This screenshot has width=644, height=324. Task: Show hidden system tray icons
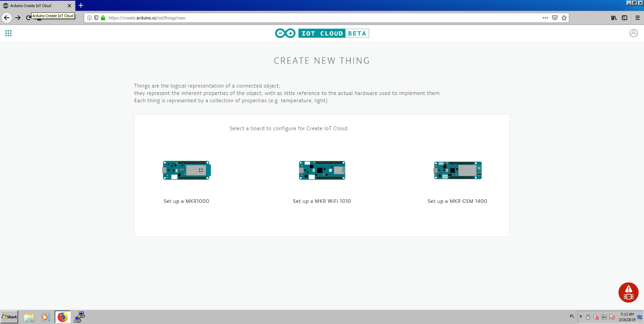point(581,317)
